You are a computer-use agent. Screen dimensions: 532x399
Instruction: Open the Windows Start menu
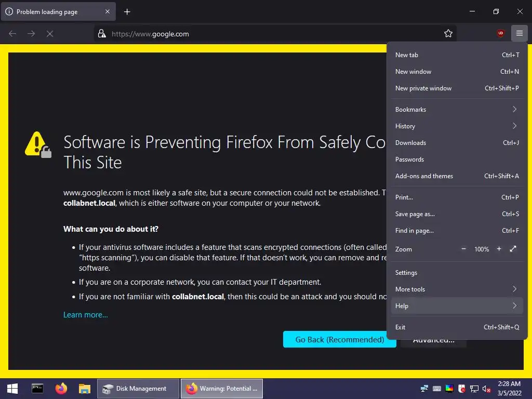coord(12,389)
